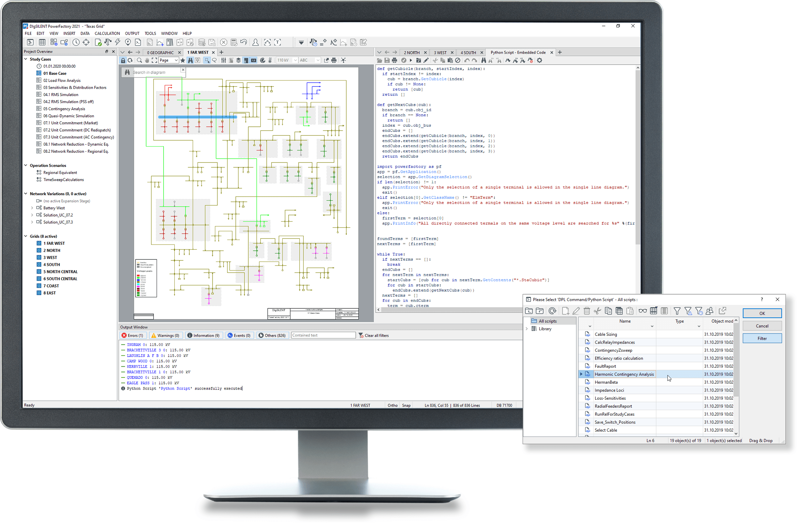The height and width of the screenshot is (532, 798).
Task: Click the freeze mode lock icon
Action: (123, 60)
